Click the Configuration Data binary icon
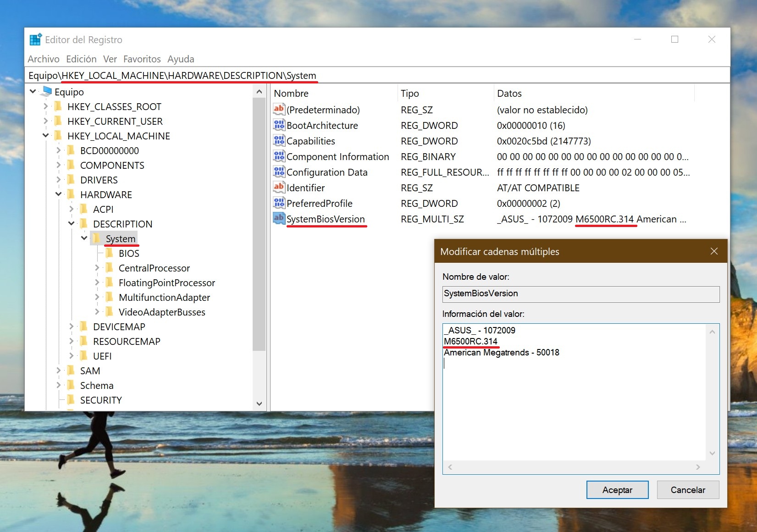This screenshot has width=757, height=532. click(279, 172)
